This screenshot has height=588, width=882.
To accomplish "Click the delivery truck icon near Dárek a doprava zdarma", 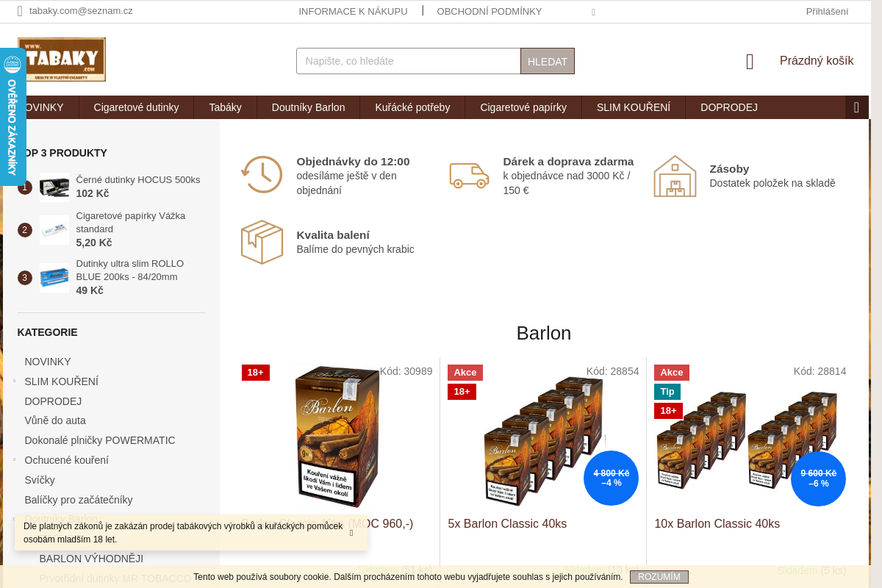I will click(x=469, y=176).
